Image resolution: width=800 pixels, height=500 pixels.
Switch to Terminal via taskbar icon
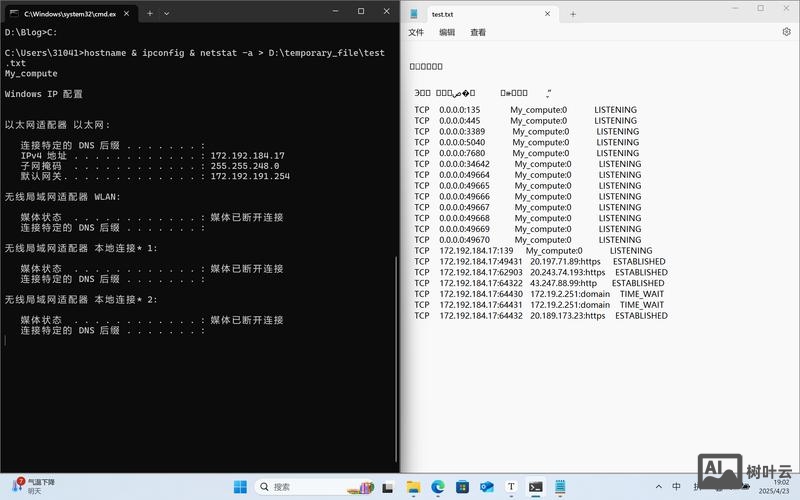click(x=536, y=487)
